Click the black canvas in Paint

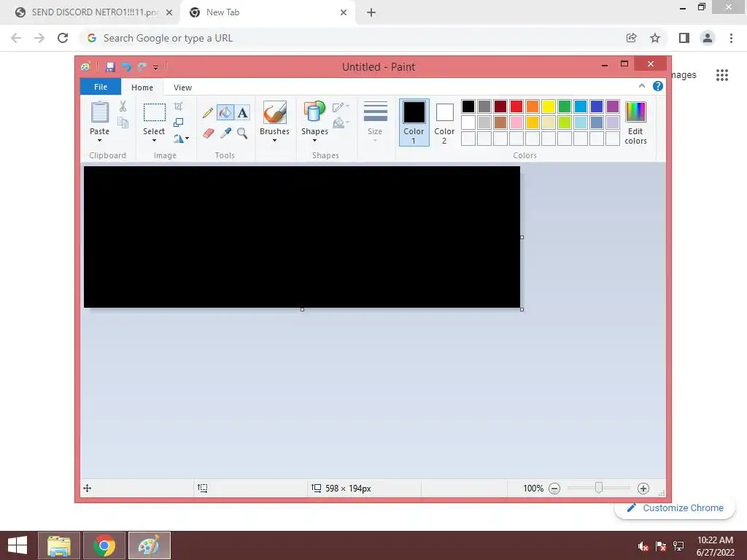302,237
